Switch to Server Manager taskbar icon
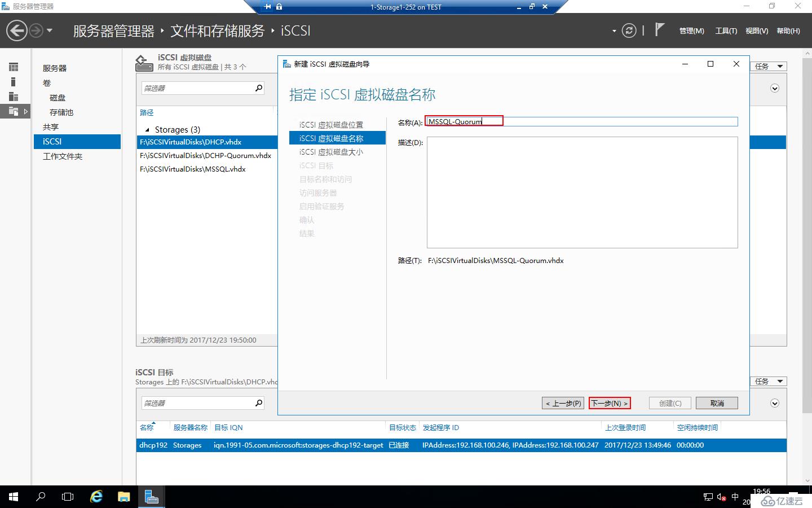This screenshot has width=812, height=508. 151,497
